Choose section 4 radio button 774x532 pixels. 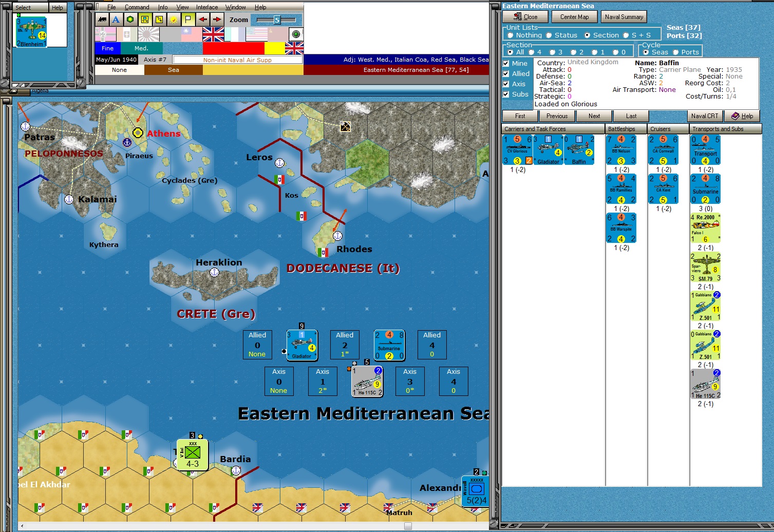tap(535, 52)
